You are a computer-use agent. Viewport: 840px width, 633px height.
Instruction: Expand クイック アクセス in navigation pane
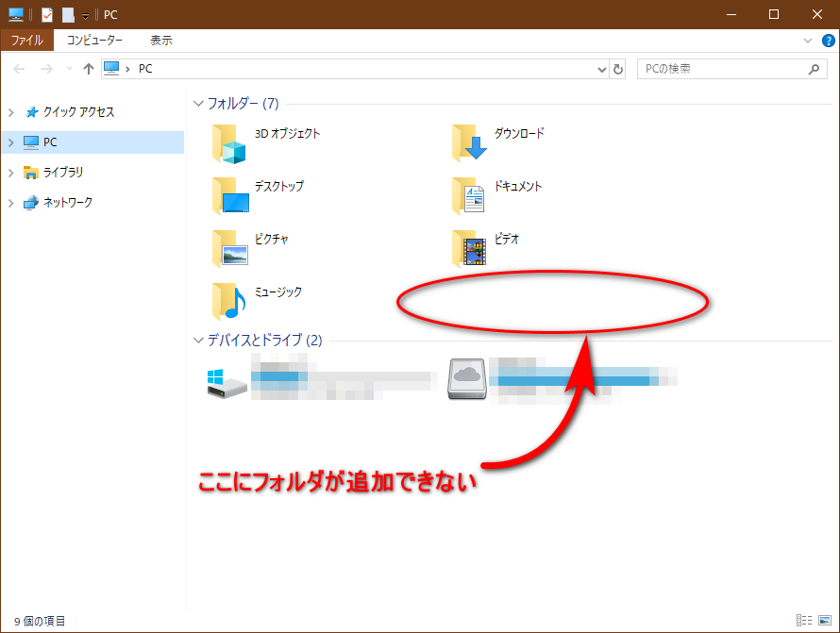click(11, 112)
